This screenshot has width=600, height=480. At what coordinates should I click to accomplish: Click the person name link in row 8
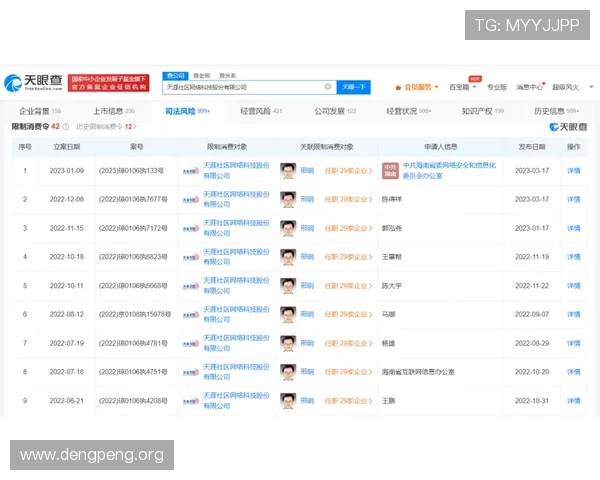[307, 372]
